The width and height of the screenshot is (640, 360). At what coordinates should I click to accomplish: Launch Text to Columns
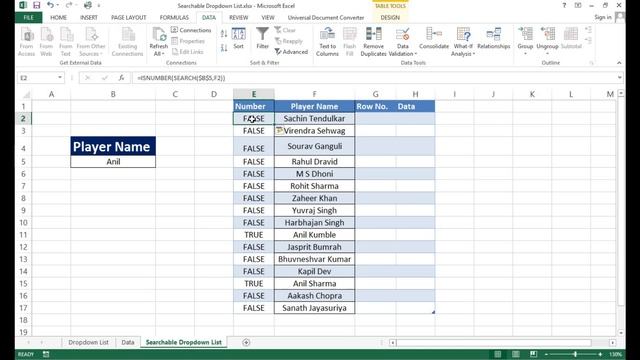[327, 41]
